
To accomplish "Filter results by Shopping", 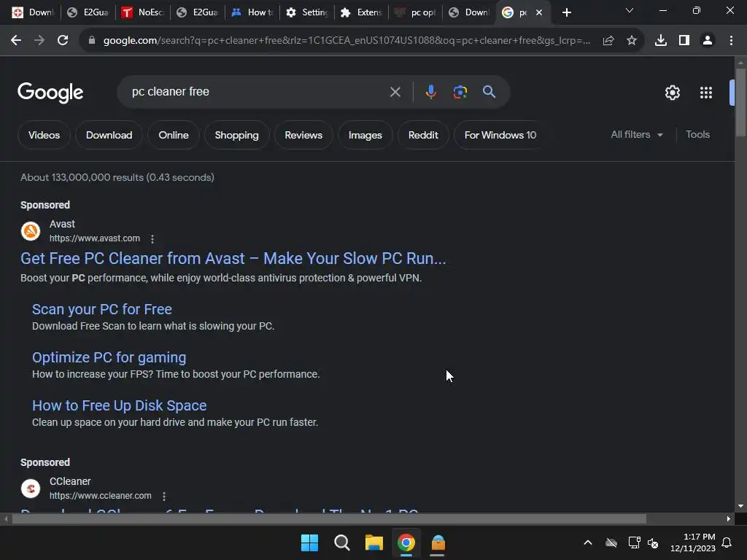I will click(x=237, y=135).
